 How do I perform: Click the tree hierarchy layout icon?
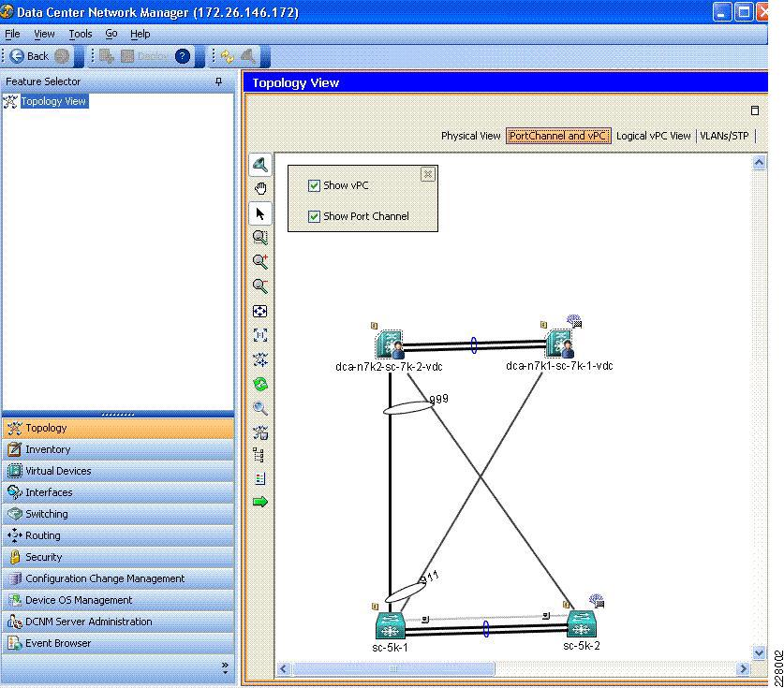click(259, 455)
